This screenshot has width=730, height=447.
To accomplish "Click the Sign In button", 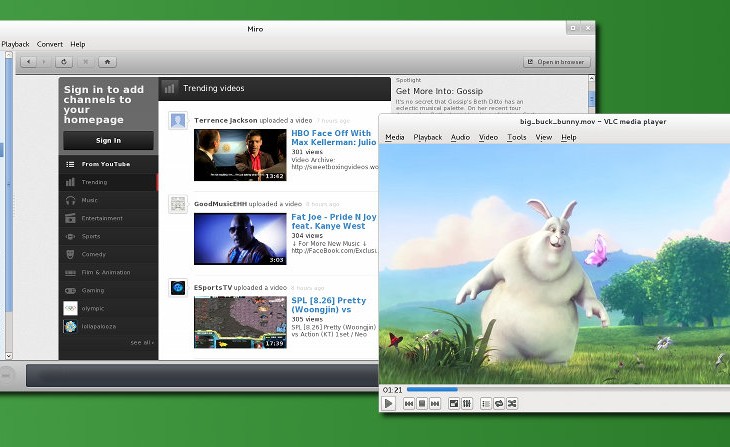I will (x=108, y=140).
